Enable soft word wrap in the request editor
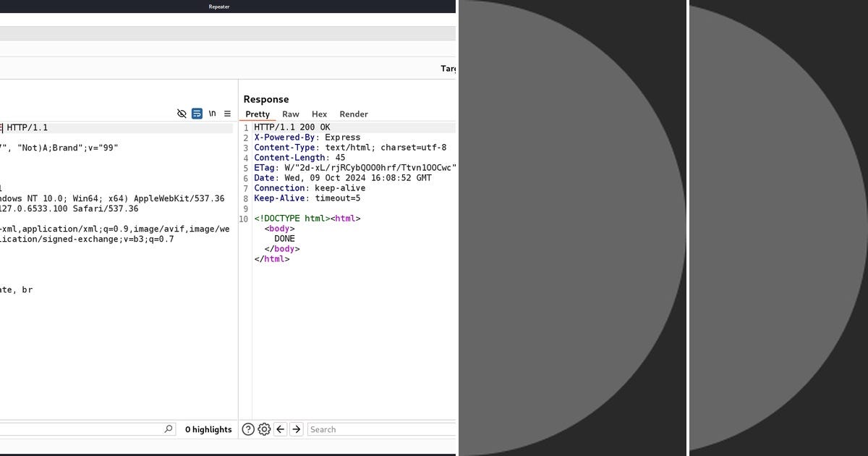 click(197, 114)
